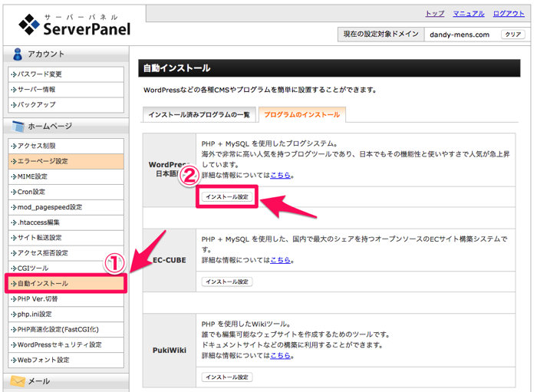Click the アカウント section header

[66, 54]
